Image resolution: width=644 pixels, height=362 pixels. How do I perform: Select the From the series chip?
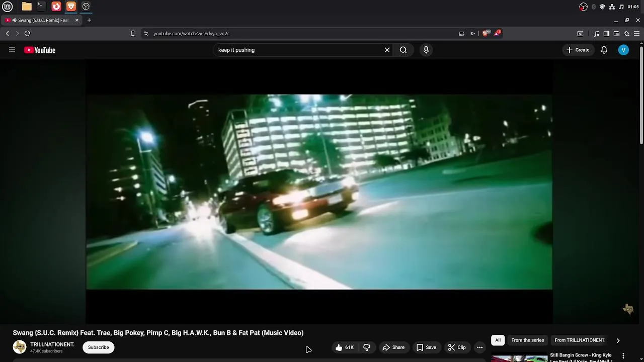coord(527,340)
